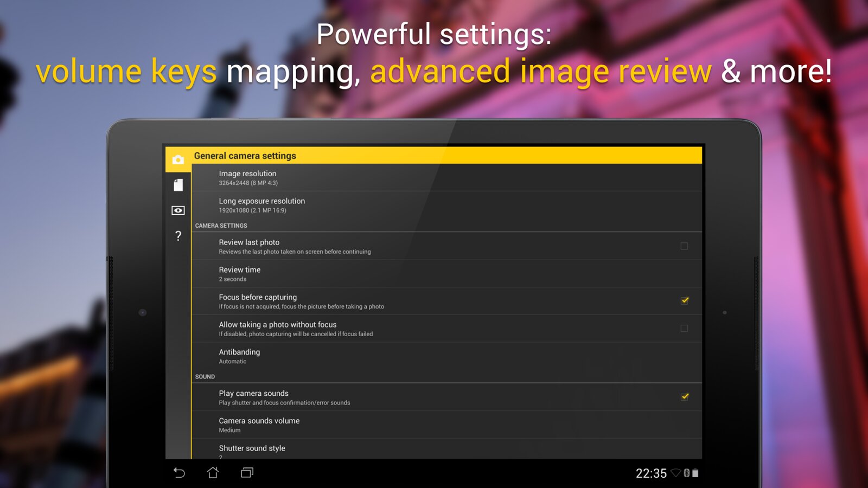Select the 'Automatic' antibanding value
868x488 pixels.
[x=232, y=362]
